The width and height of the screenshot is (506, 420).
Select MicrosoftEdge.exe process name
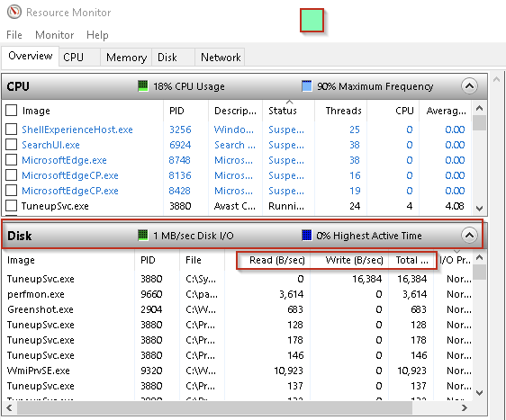point(64,160)
